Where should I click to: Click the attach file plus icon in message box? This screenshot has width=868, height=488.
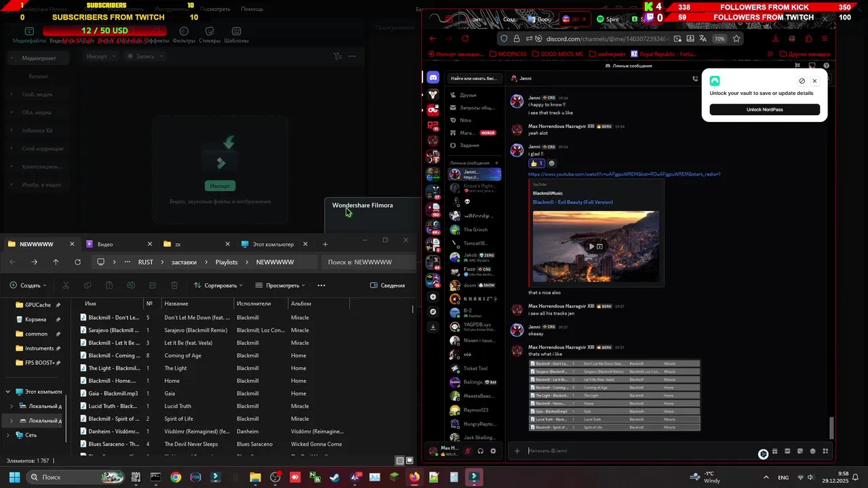[x=517, y=451]
